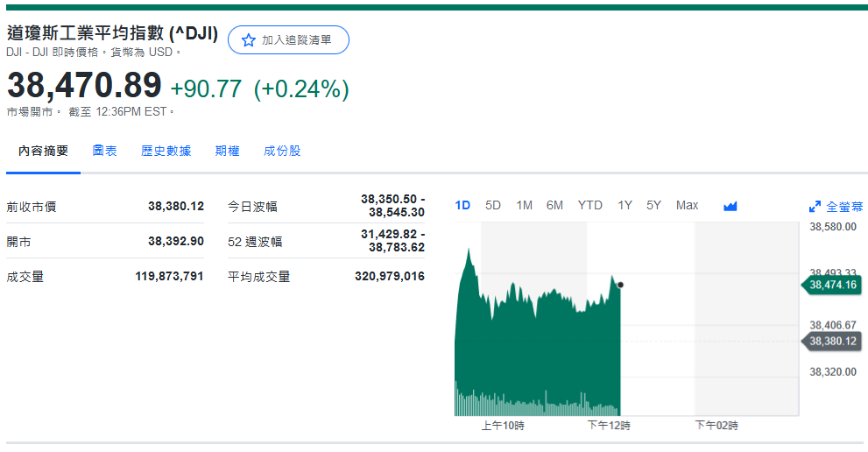Switch to the 歷史數據 tab
The width and height of the screenshot is (868, 452).
[166, 151]
